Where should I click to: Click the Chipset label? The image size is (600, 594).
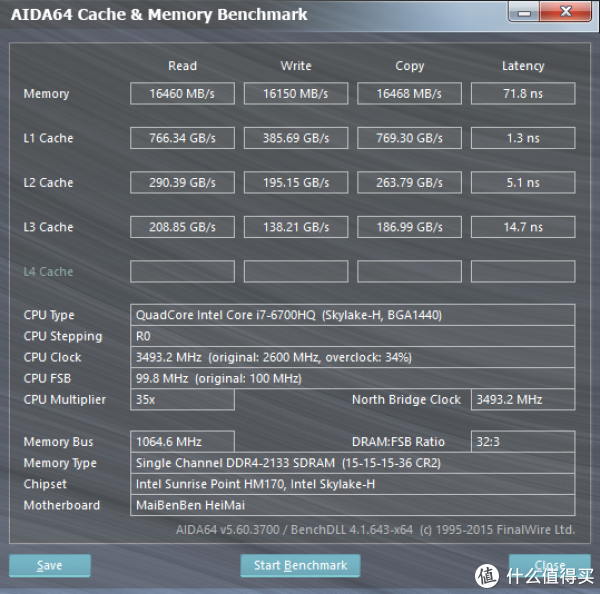(x=45, y=485)
